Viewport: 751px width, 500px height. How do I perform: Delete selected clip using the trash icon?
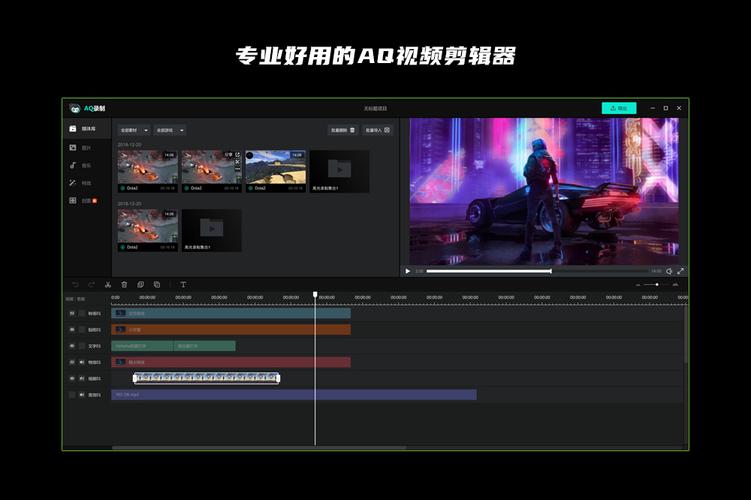[x=124, y=284]
